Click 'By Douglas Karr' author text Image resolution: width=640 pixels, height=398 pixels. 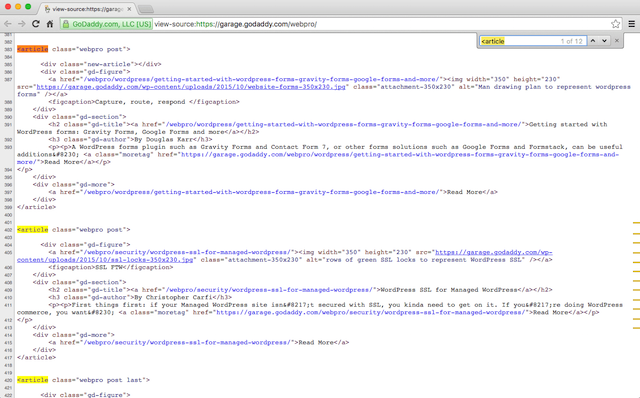click(162, 139)
